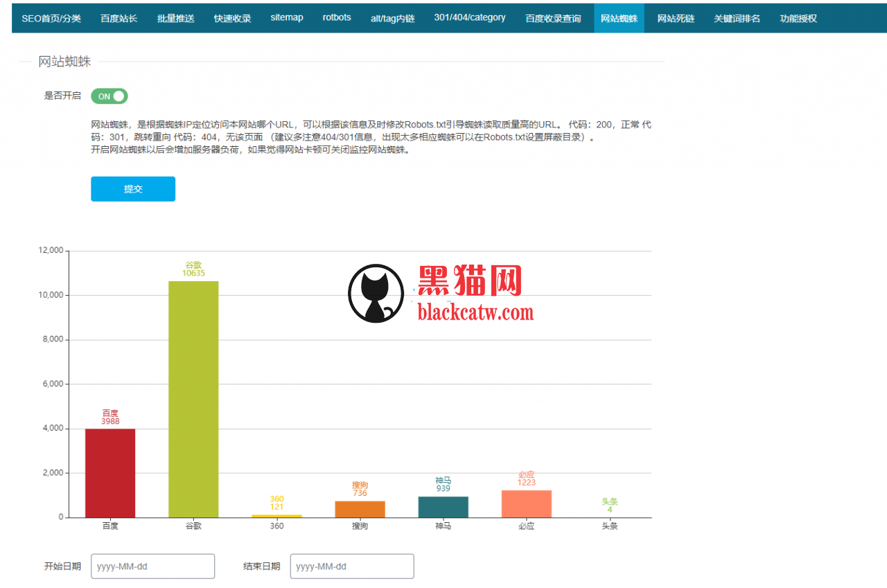
Task: Click the 1223 value label
Action: 527,483
